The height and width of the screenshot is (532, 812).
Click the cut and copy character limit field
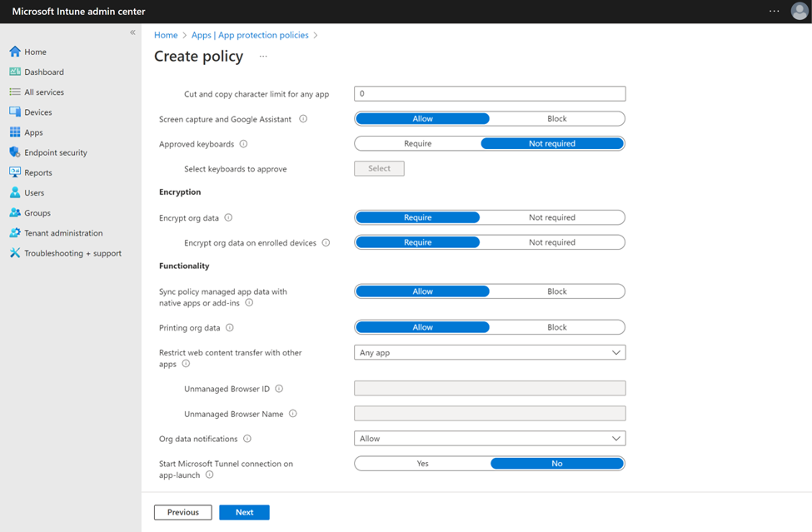(x=489, y=93)
